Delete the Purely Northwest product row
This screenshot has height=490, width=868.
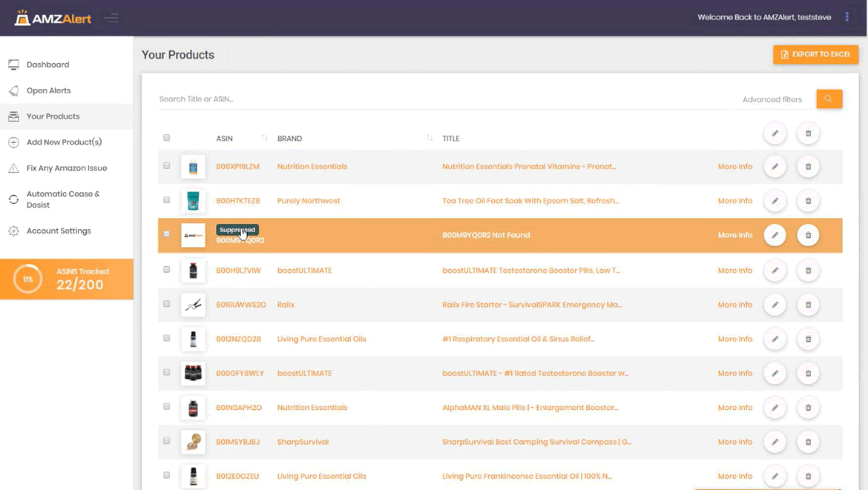coord(808,201)
